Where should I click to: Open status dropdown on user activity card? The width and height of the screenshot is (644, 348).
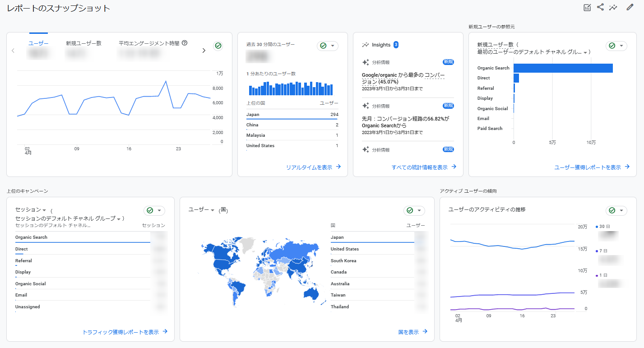[616, 210]
